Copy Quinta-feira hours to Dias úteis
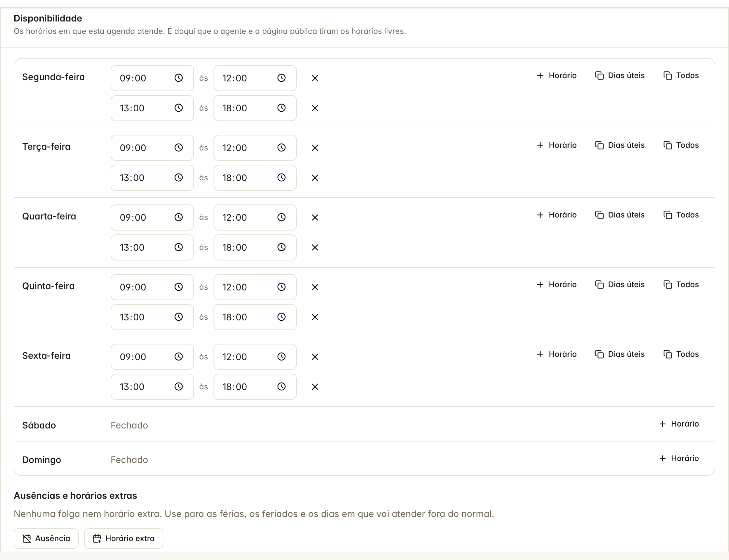729x560 pixels. 620,285
